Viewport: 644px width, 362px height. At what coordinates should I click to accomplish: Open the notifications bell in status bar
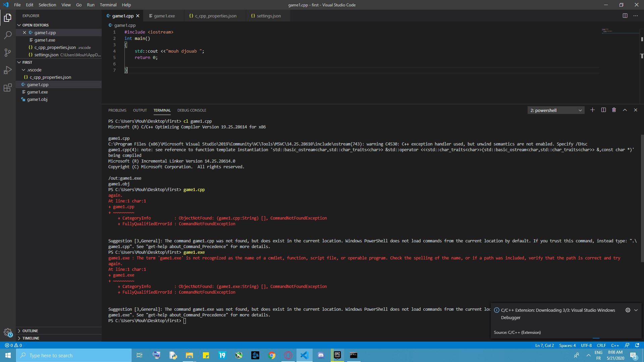click(x=637, y=345)
